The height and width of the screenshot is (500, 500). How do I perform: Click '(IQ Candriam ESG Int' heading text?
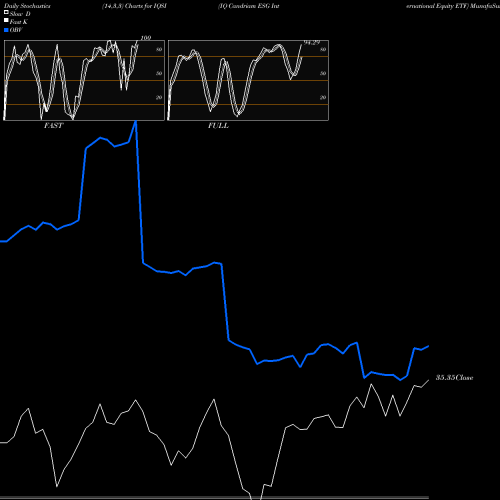pyautogui.click(x=249, y=6)
